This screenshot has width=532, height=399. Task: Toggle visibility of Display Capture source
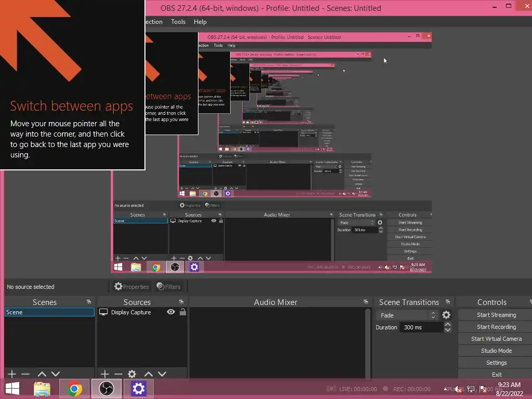pyautogui.click(x=171, y=312)
